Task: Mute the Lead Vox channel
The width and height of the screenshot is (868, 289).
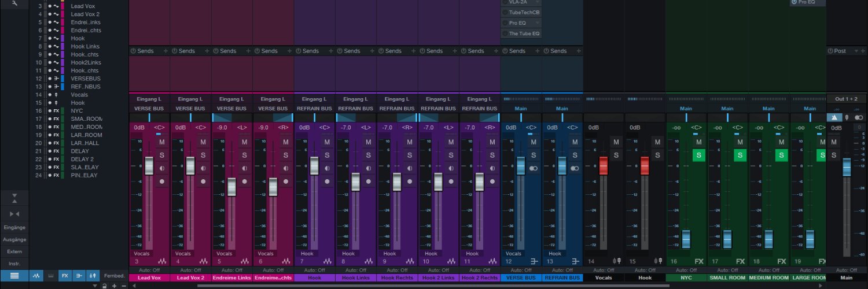Action: [162, 142]
